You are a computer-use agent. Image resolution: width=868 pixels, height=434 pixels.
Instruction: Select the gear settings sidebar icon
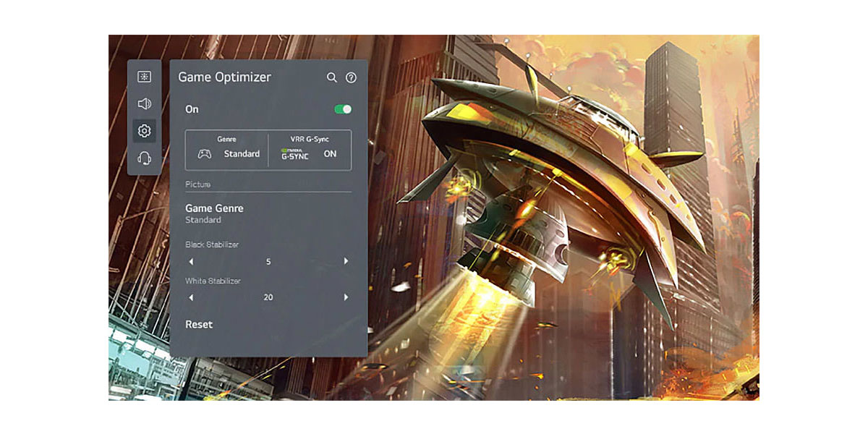[x=144, y=131]
